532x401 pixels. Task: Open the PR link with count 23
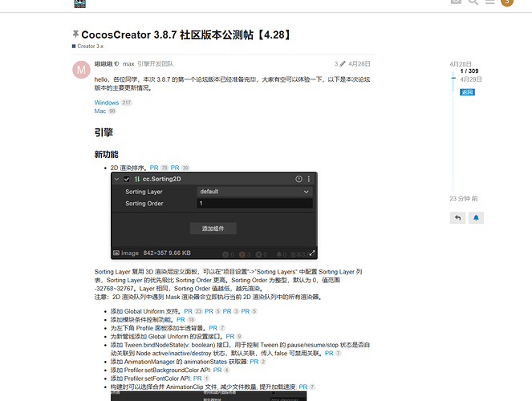(189, 311)
